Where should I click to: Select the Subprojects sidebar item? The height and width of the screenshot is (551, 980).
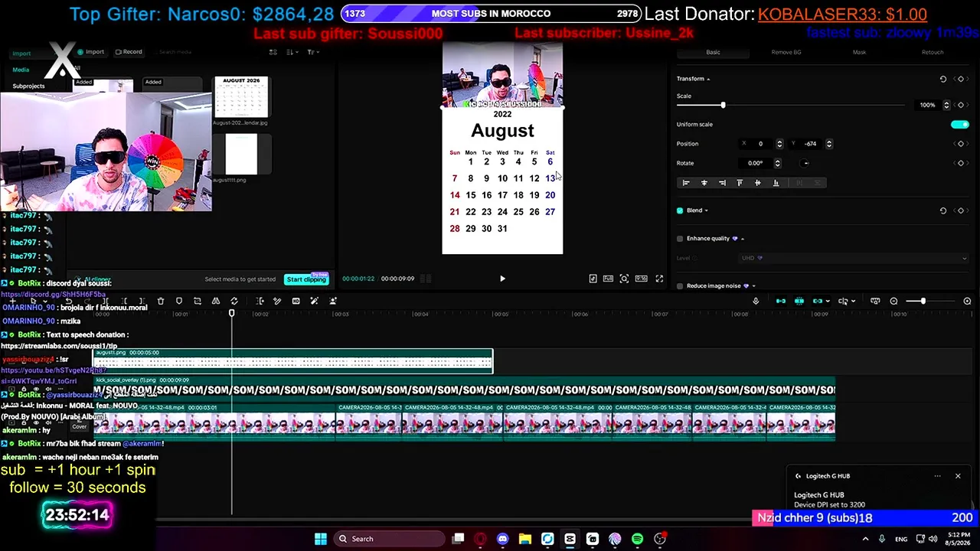pyautogui.click(x=28, y=86)
